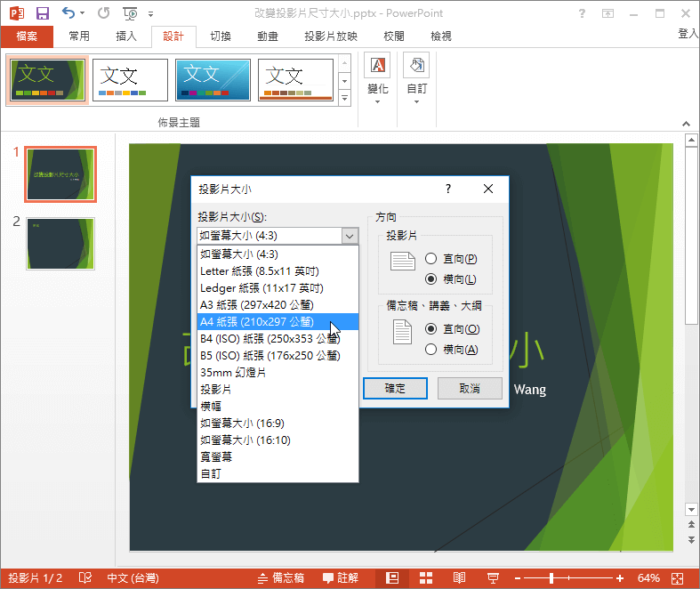This screenshot has width=700, height=589.
Task: Click Fit slide to window icon
Action: (x=676, y=578)
